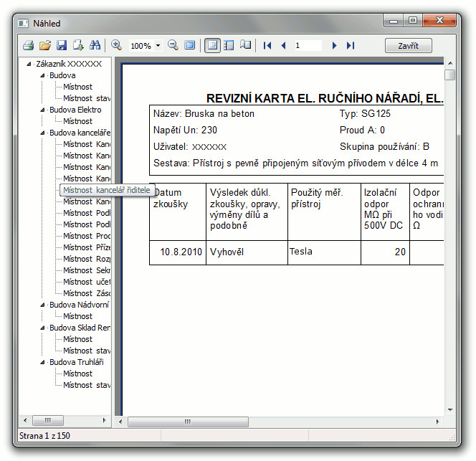The width and height of the screenshot is (476, 461).
Task: Toggle the outline tree panel button
Action: click(212, 46)
